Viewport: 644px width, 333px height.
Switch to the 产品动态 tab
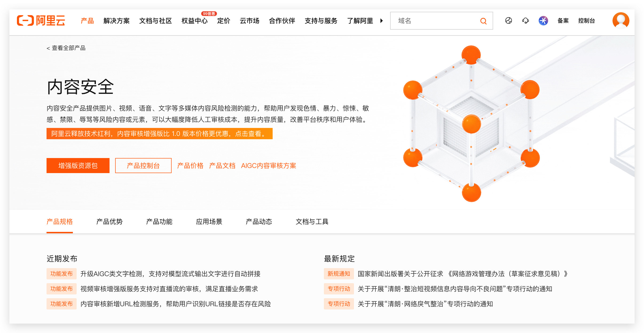pos(259,222)
